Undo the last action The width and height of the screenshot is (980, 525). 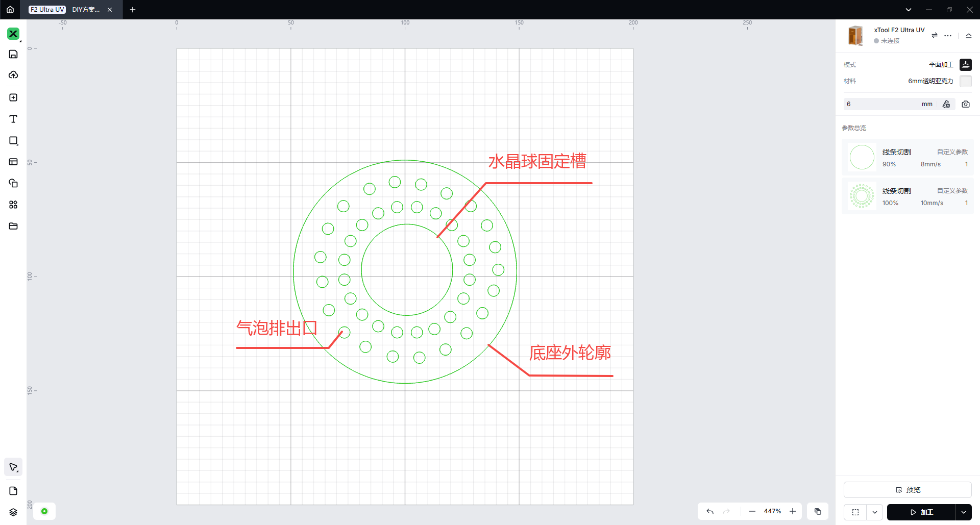pos(710,511)
